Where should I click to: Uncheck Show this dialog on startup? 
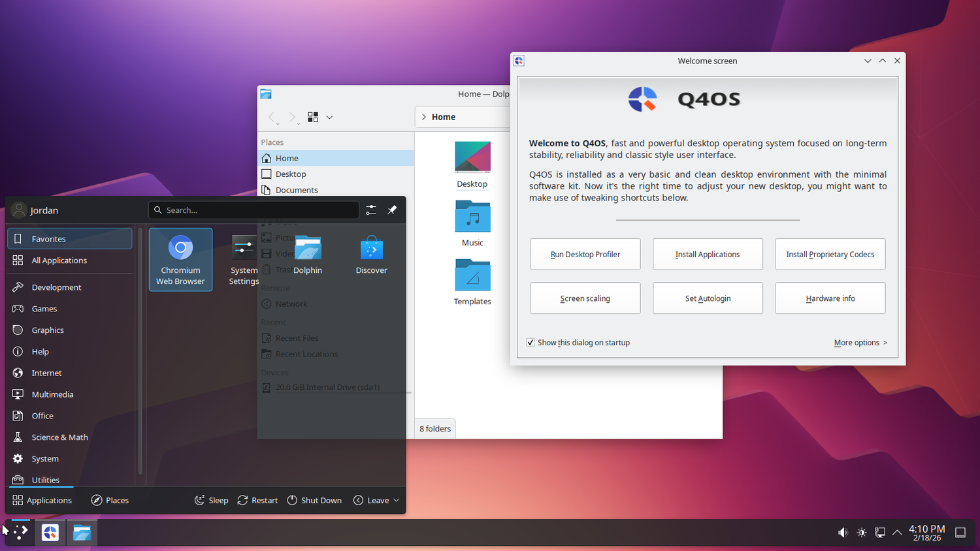[x=531, y=343]
